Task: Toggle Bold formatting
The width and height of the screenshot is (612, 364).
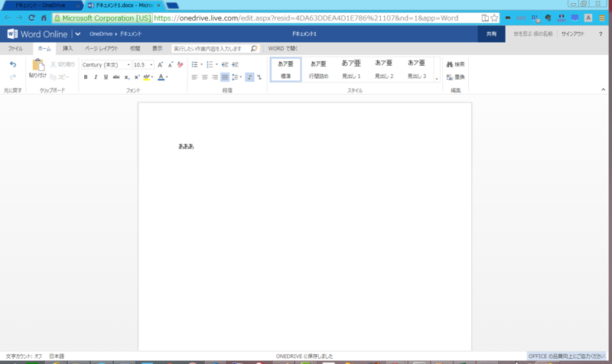Action: (x=86, y=77)
